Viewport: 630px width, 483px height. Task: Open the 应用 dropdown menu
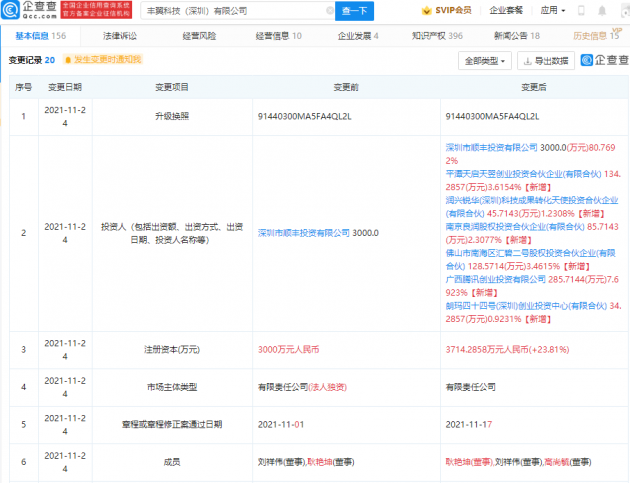(553, 11)
